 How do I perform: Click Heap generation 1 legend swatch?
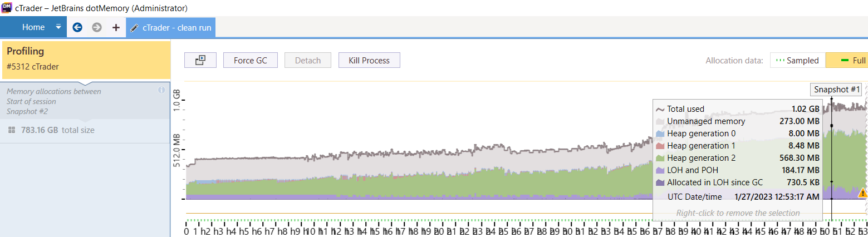point(660,146)
